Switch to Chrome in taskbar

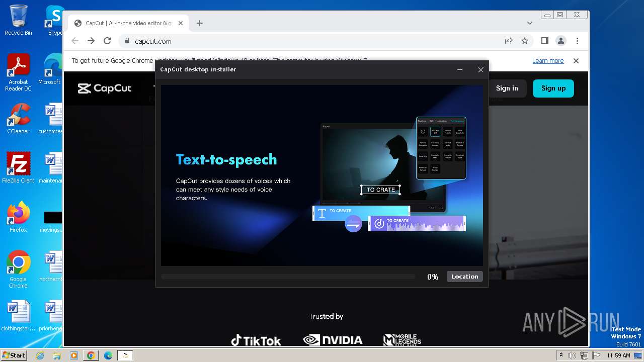click(x=91, y=355)
